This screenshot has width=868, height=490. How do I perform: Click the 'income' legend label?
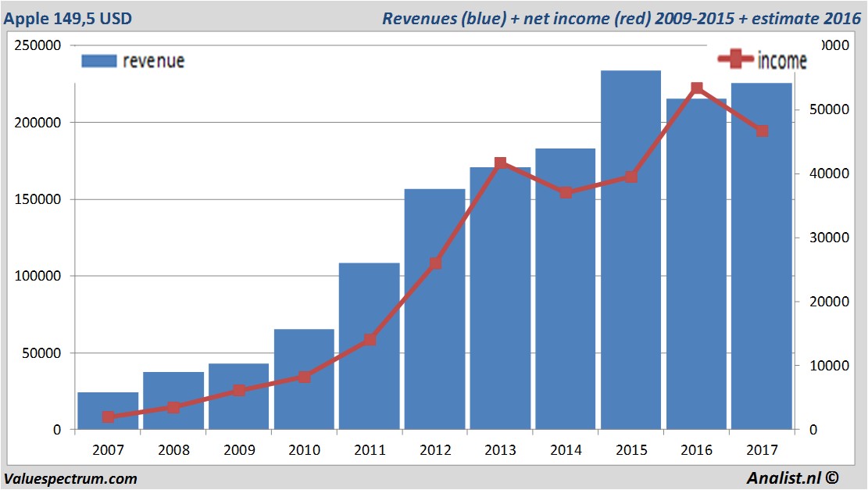point(781,60)
